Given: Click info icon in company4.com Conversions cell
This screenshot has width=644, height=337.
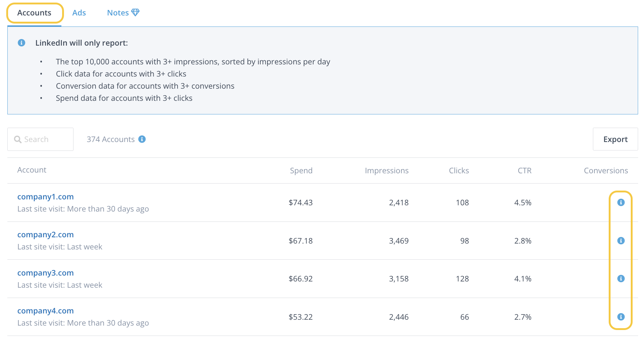Looking at the screenshot, I should [621, 317].
